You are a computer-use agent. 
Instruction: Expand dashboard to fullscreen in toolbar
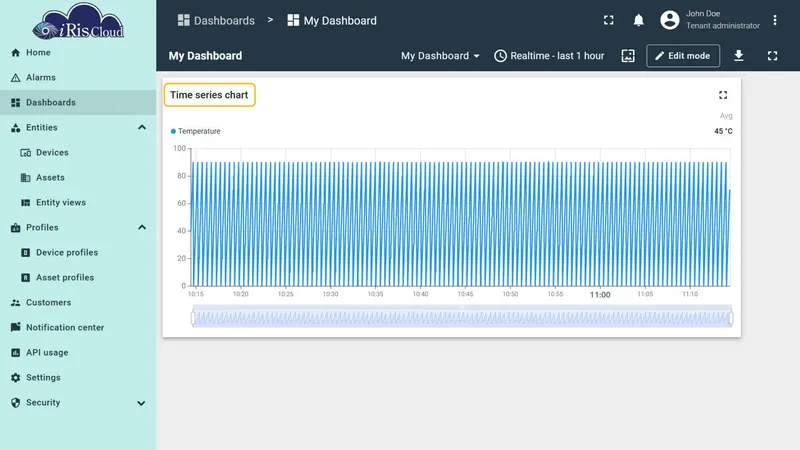pos(772,56)
